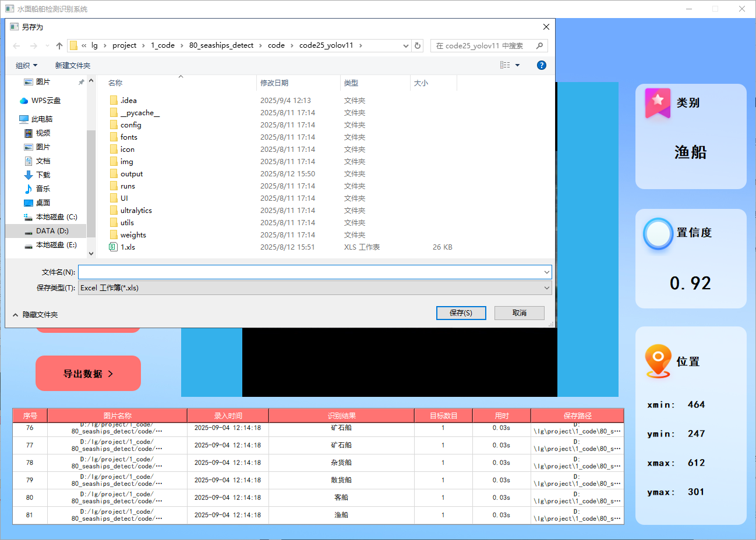Select DATA (D:) drive

47,231
